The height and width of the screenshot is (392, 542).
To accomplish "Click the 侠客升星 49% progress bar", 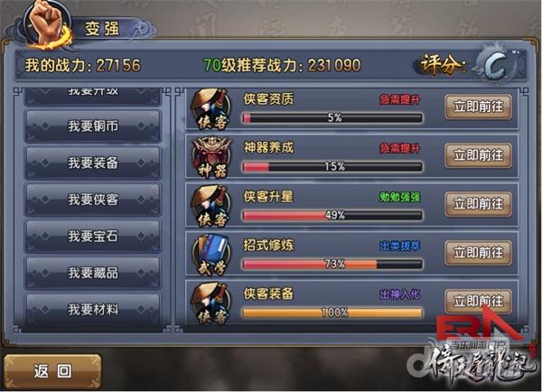I will click(332, 216).
